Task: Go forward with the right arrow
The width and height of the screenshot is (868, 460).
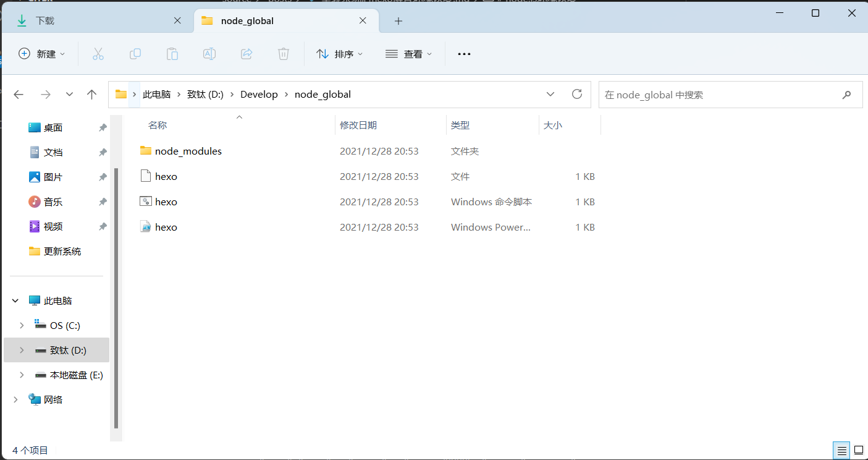Action: [45, 95]
